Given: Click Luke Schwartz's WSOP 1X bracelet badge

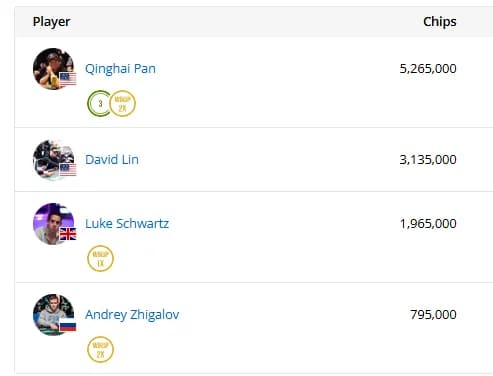Looking at the screenshot, I should click(x=100, y=259).
